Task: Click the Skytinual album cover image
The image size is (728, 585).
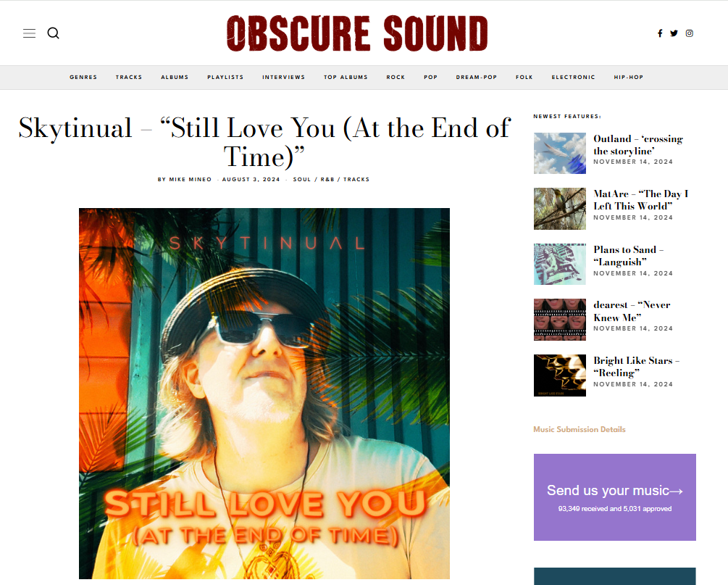Action: click(x=264, y=394)
